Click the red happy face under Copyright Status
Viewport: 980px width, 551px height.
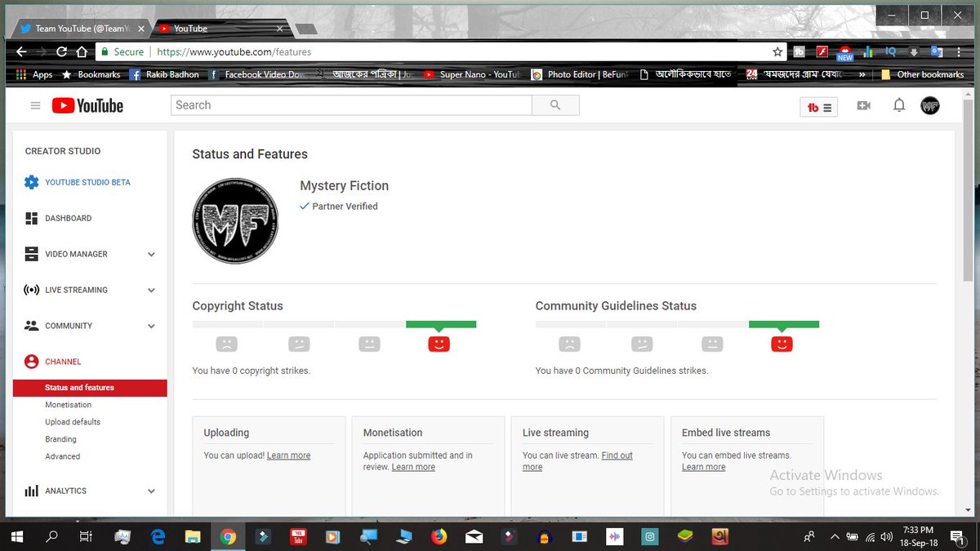point(439,344)
